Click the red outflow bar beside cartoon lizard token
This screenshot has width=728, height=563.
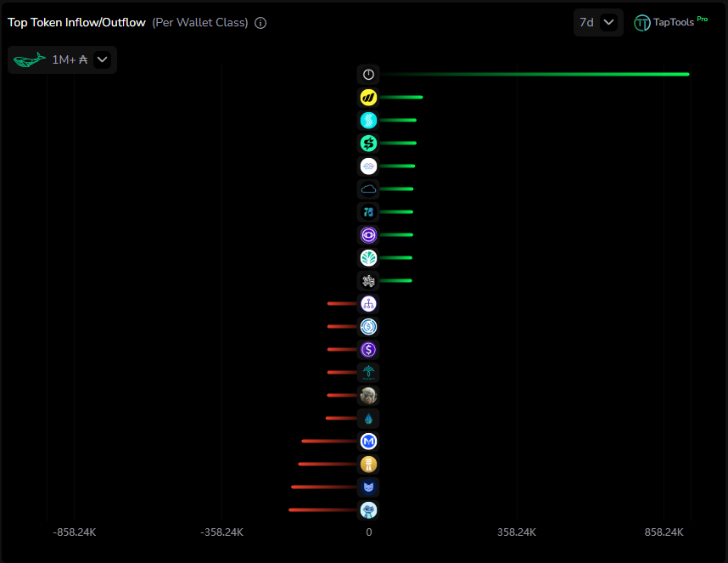click(322, 510)
